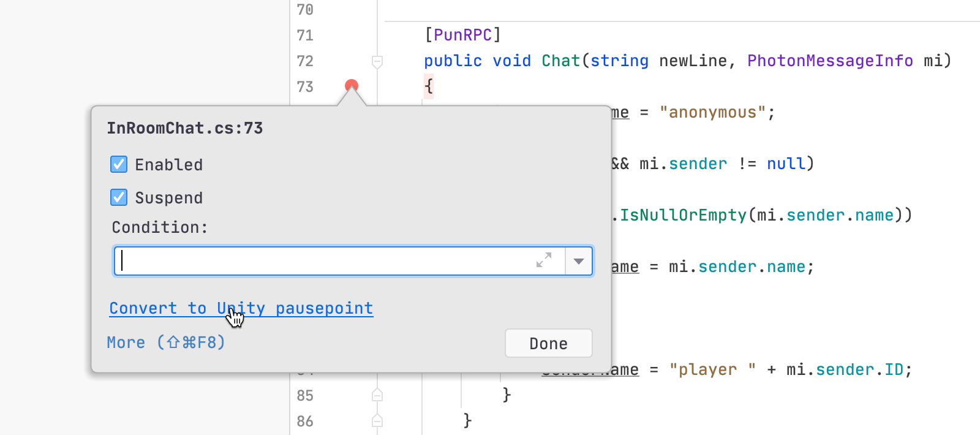Click the Chat method name in the editor
Image resolution: width=980 pixels, height=435 pixels.
(560, 61)
